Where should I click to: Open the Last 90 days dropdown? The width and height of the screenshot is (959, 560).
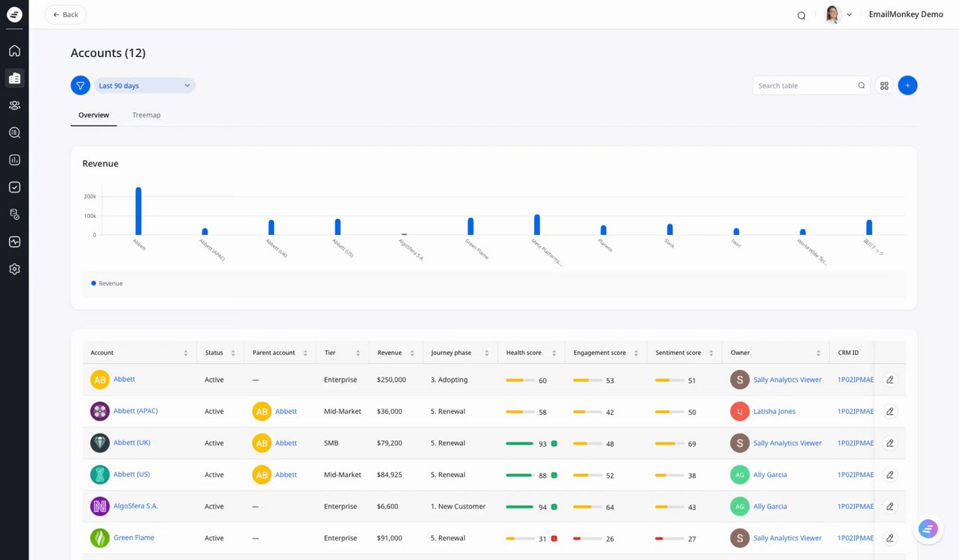click(144, 85)
